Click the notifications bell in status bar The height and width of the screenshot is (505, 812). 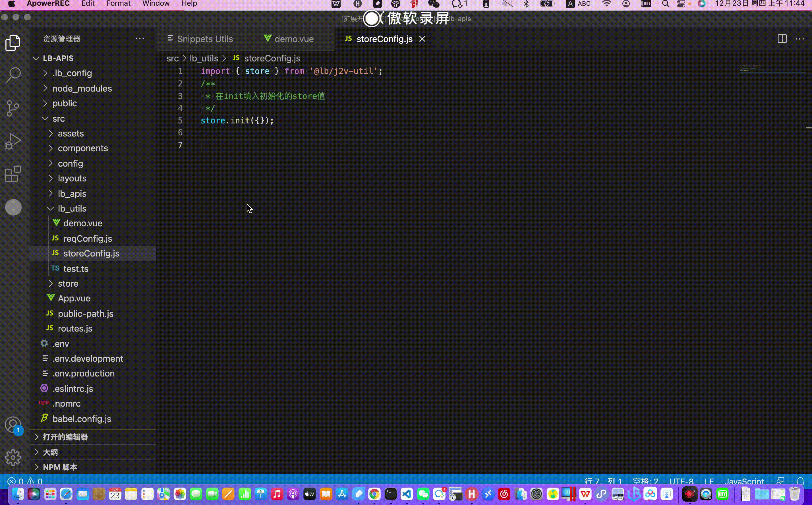(x=800, y=481)
